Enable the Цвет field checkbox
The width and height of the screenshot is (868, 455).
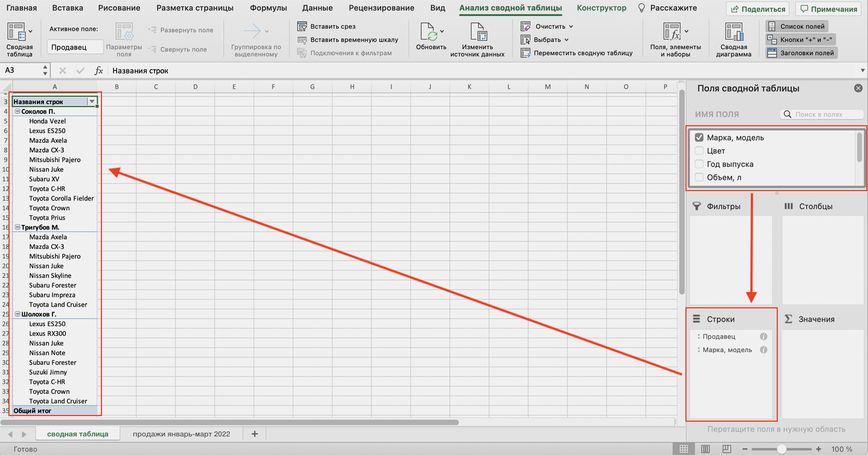(x=699, y=151)
